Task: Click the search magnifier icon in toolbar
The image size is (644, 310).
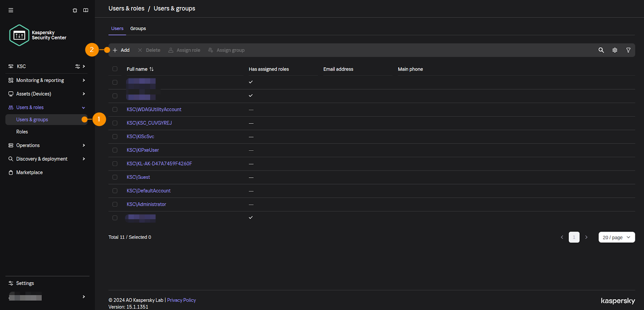Action: (601, 50)
